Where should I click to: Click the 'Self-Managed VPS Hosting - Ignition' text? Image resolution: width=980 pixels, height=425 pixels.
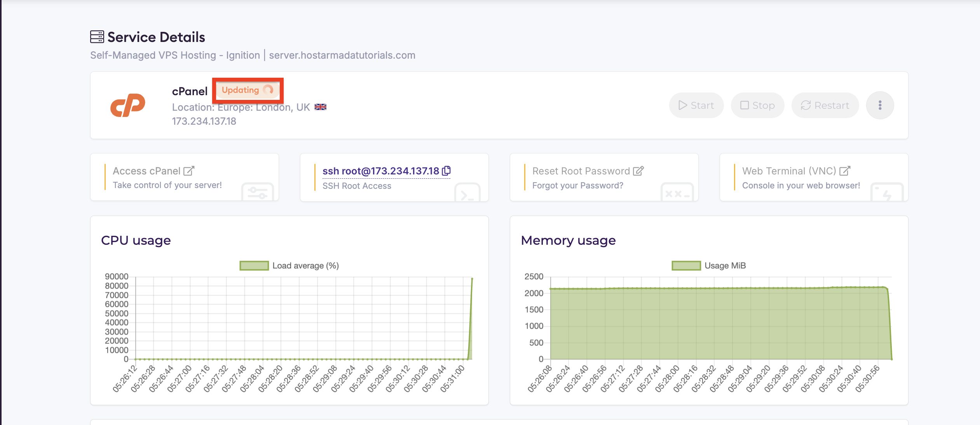[175, 55]
